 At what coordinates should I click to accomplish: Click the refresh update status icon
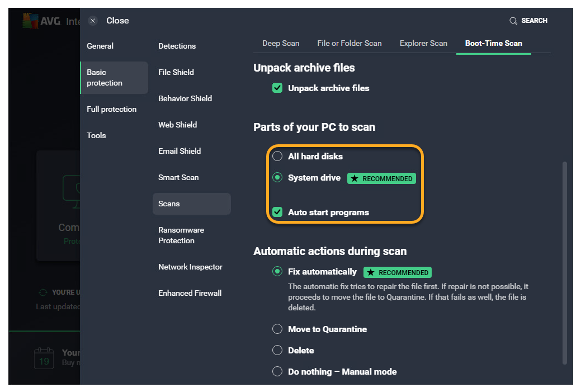(x=42, y=292)
